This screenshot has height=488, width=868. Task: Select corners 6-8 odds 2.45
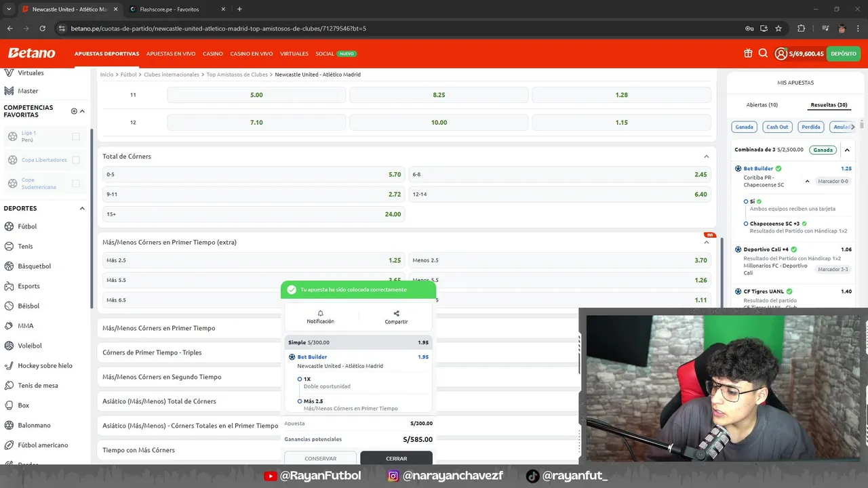(560, 174)
